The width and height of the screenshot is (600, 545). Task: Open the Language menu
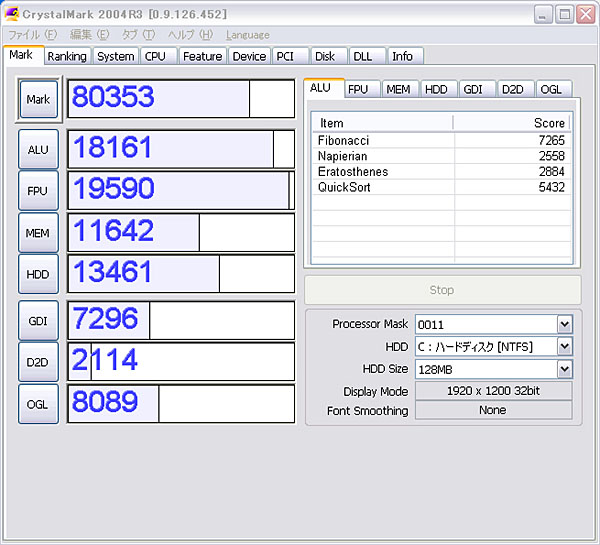pyautogui.click(x=248, y=35)
